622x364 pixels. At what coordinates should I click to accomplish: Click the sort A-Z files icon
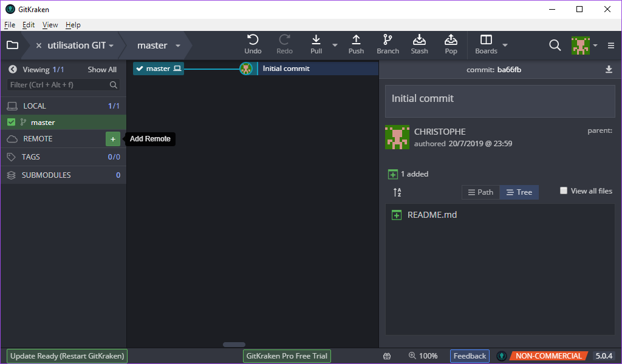(x=397, y=192)
